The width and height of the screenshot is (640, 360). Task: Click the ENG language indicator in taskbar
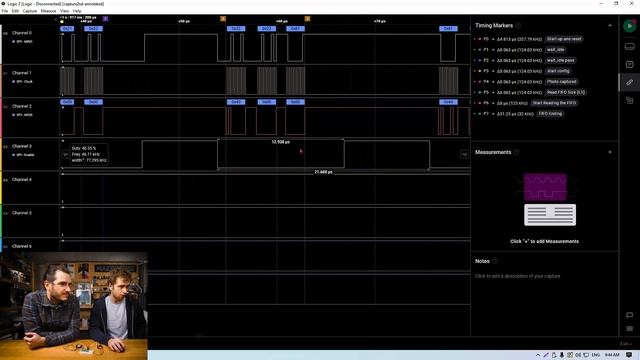[x=596, y=355]
